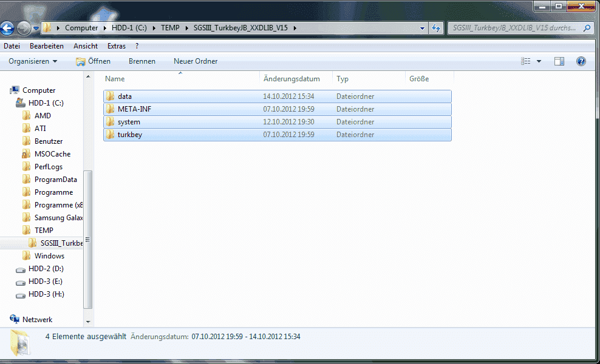Select the META-INF folder icon
This screenshot has height=364, width=600.
(x=110, y=109)
